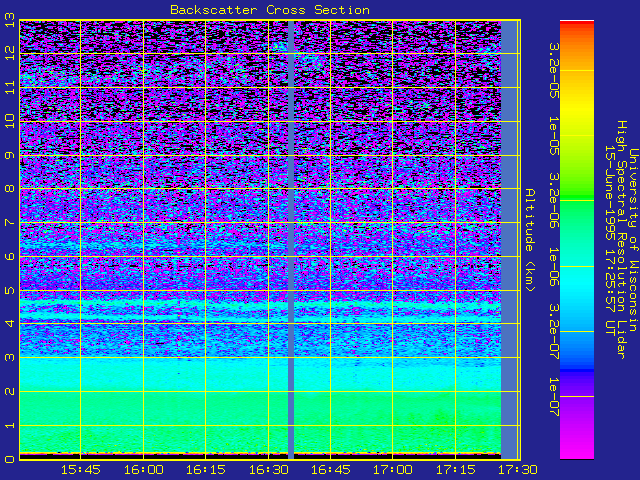
Task: Click altitude label 12 on axis
Action: pyautogui.click(x=10, y=53)
